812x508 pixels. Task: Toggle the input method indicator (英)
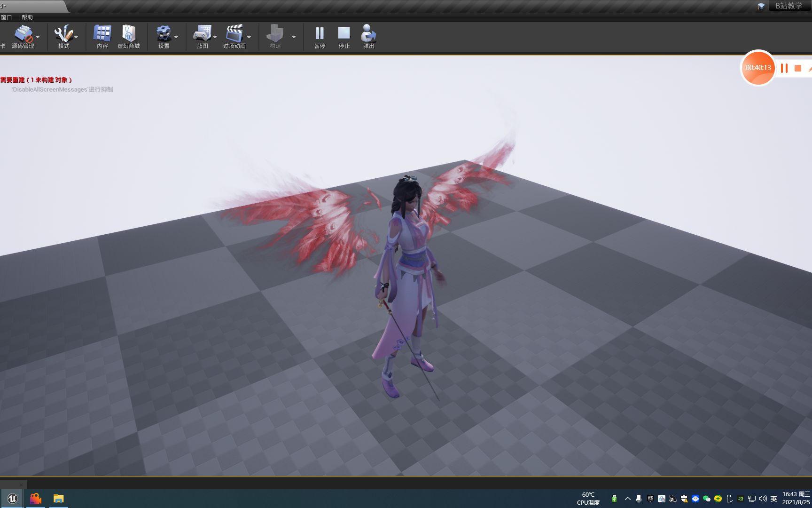point(773,499)
